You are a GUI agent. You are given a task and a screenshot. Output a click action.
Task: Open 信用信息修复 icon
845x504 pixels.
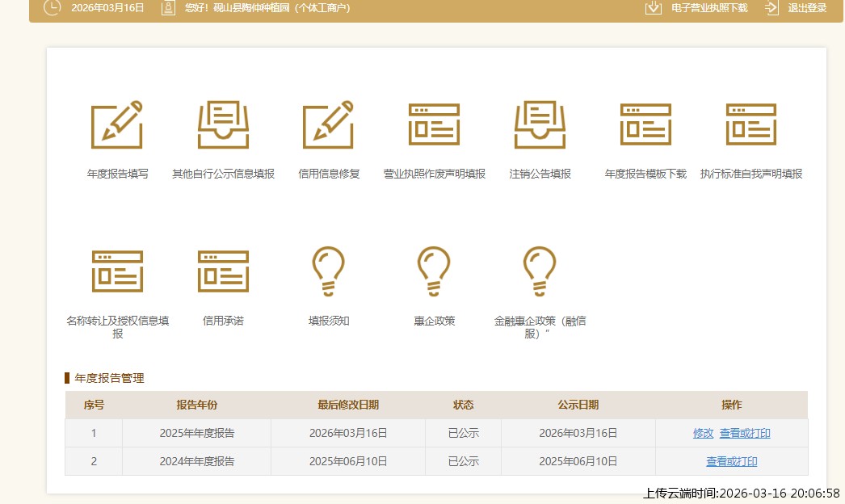coord(329,125)
